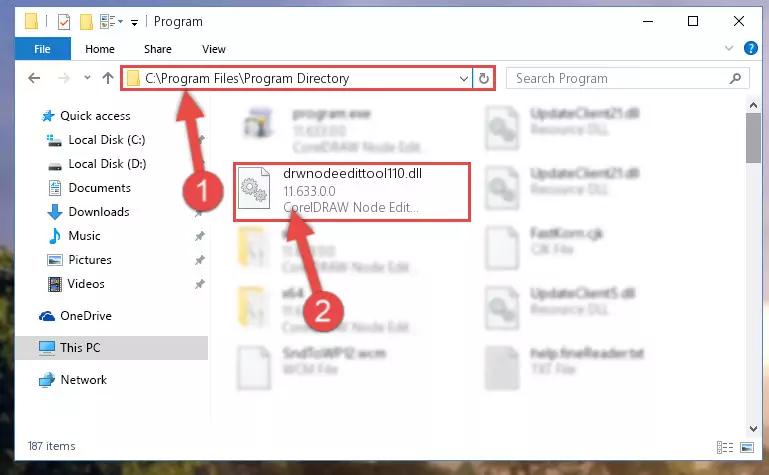Click the pin icon next to Music
Screen dimensions: 769x475
coord(199,236)
